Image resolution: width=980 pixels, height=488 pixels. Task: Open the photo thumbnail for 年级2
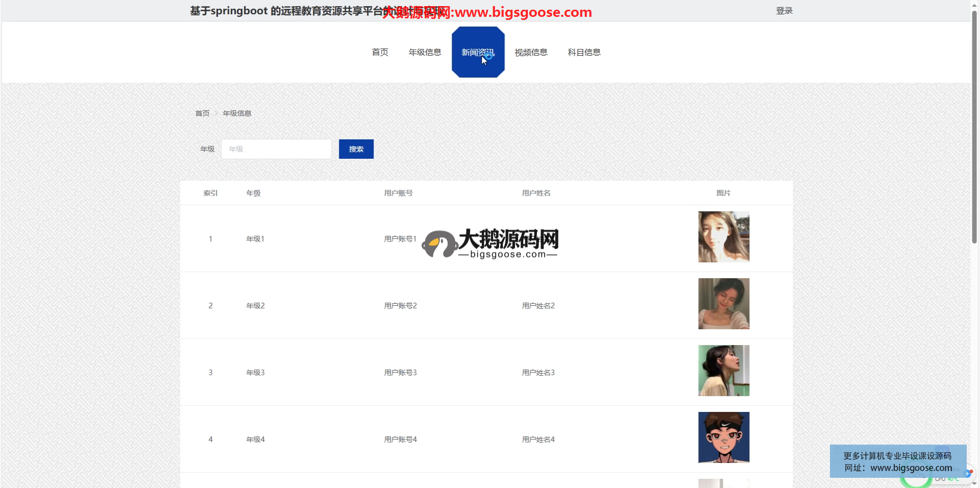pyautogui.click(x=723, y=304)
